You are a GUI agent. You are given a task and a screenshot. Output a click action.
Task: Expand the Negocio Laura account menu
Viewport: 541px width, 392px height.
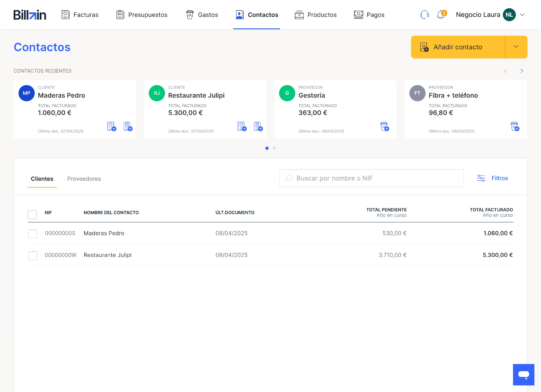coord(522,15)
